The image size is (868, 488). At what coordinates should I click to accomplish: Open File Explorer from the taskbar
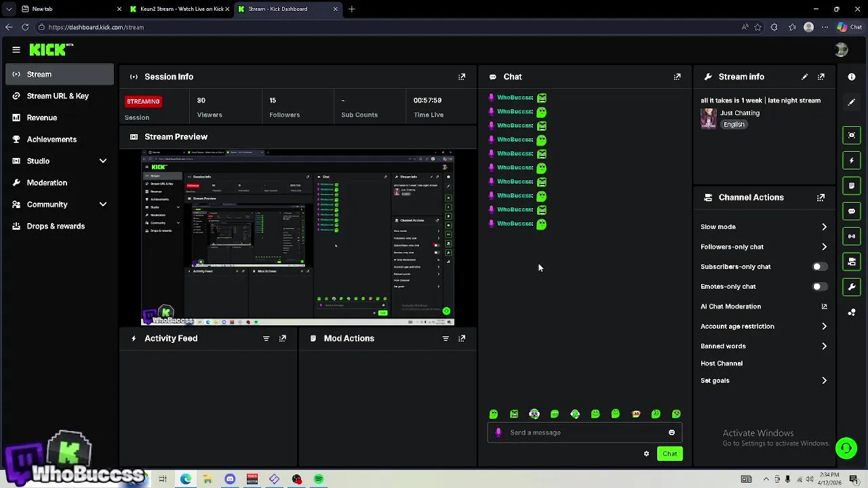pos(208,479)
